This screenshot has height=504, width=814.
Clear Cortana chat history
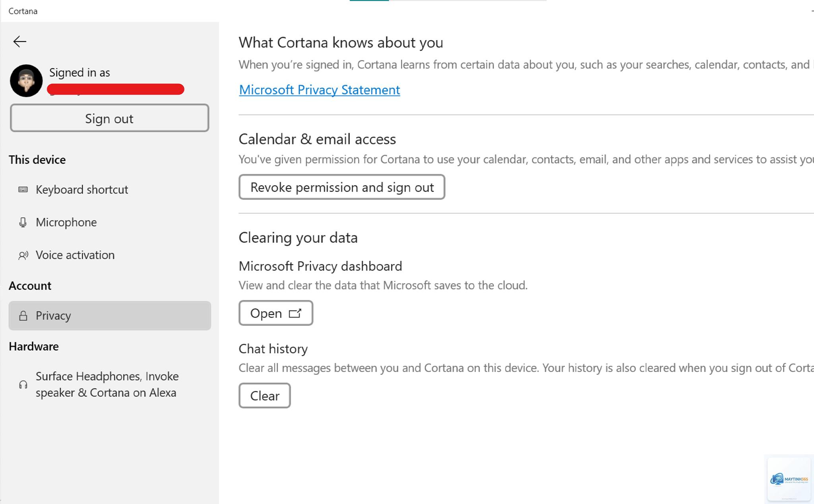[x=265, y=396]
